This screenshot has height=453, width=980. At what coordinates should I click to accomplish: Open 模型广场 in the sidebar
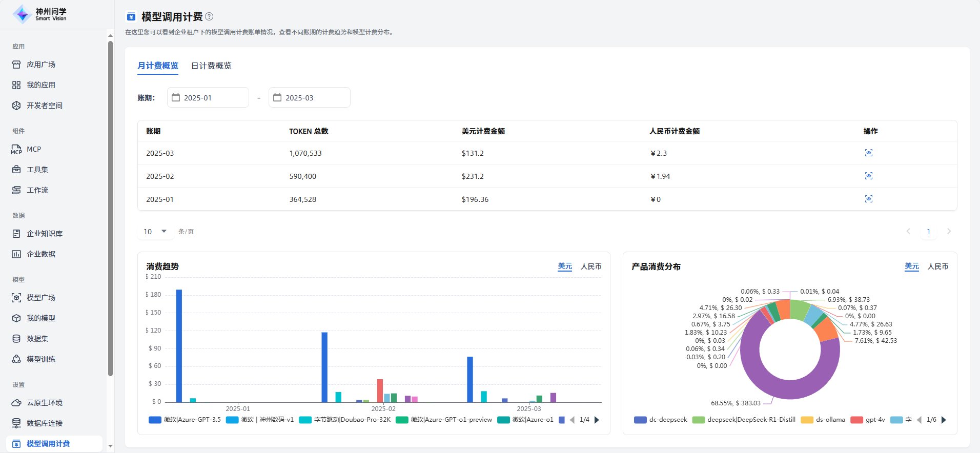(x=41, y=298)
